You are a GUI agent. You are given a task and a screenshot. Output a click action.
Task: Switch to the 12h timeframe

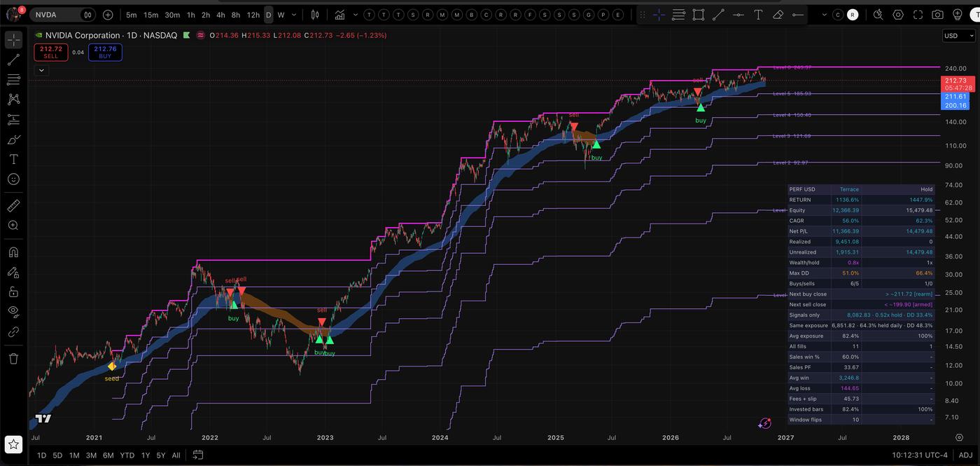253,15
